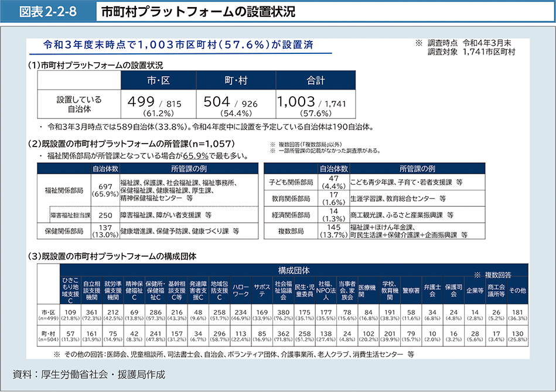
Task: Click the underlined 65.9% text
Action: [196, 156]
